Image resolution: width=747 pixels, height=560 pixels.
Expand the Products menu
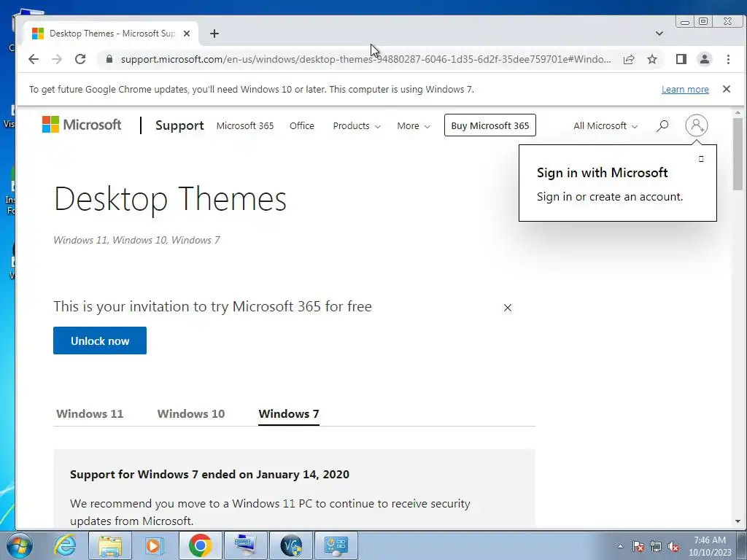coord(357,125)
